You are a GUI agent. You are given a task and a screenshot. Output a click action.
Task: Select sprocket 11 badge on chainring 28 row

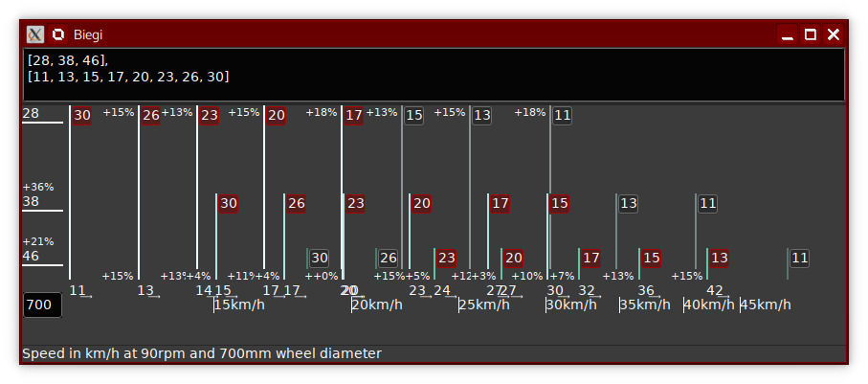click(563, 116)
